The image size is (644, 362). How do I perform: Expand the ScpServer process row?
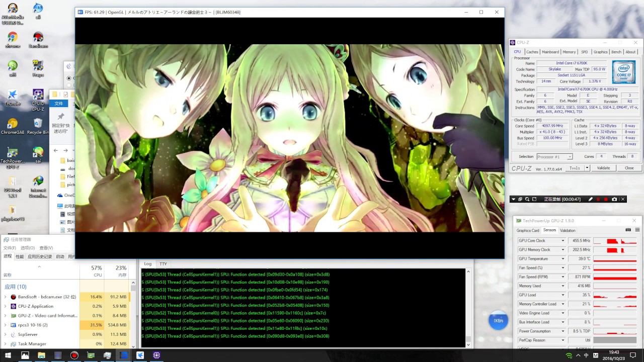coord(6,334)
